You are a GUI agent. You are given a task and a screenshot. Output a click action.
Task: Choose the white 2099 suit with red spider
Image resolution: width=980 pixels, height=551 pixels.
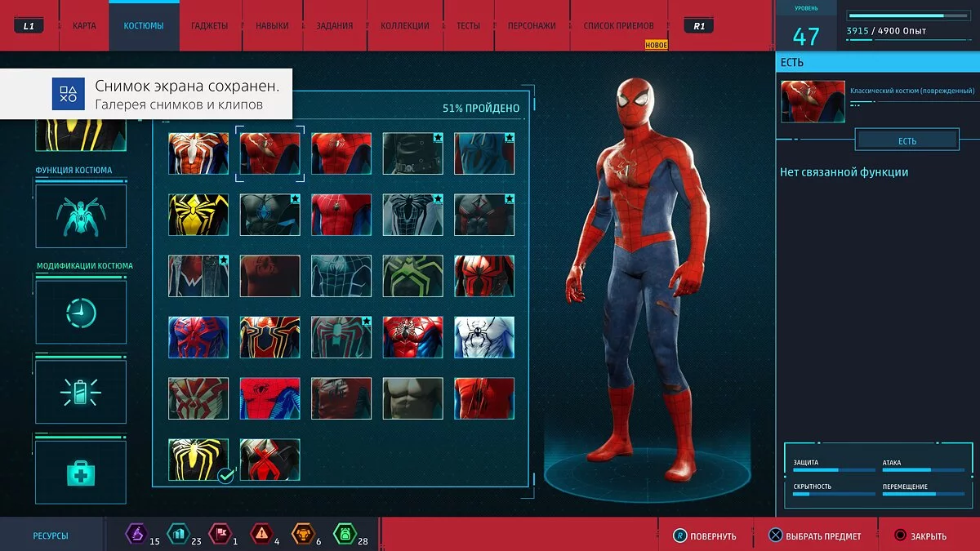198,398
